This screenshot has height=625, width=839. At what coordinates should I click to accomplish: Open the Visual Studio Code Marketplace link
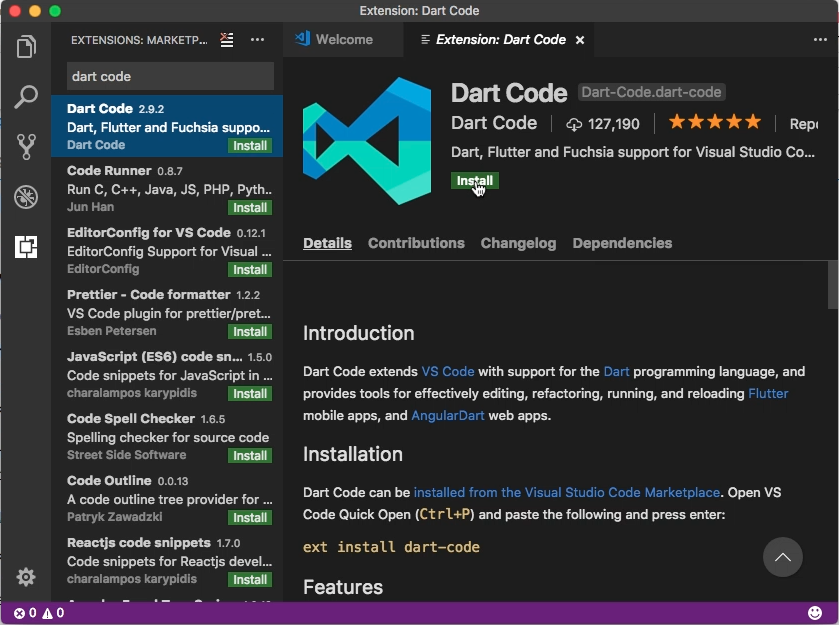(x=567, y=492)
